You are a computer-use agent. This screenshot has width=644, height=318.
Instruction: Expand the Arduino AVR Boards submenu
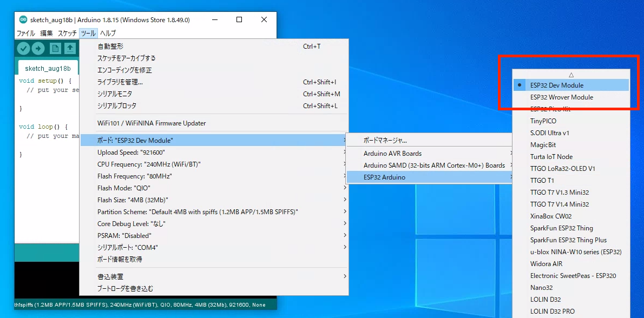[430, 154]
